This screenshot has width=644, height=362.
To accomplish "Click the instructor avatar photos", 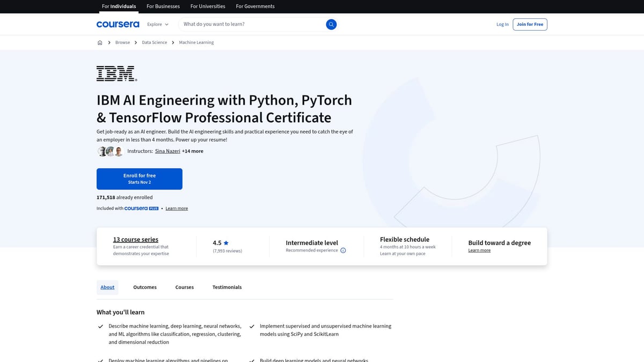I will pyautogui.click(x=111, y=151).
